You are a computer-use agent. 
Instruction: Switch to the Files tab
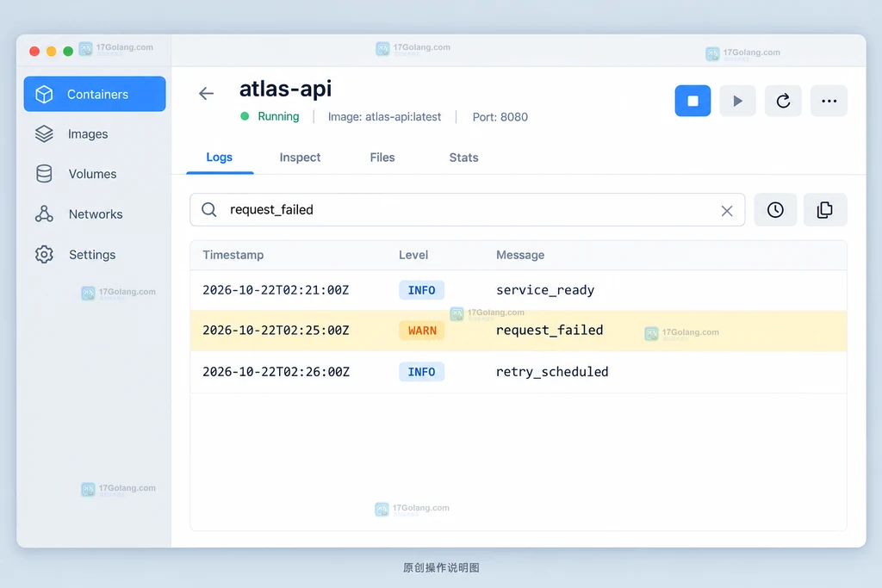pos(382,158)
